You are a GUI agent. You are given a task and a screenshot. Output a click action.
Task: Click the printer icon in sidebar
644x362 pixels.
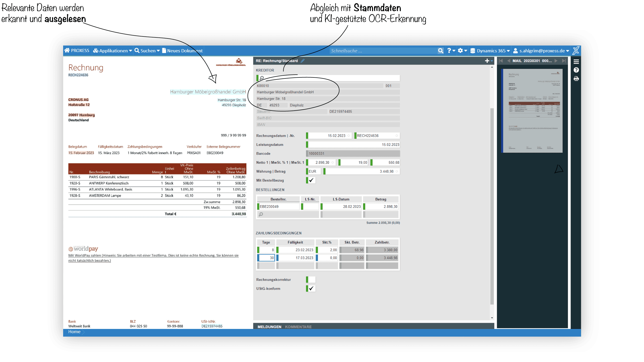(x=576, y=79)
